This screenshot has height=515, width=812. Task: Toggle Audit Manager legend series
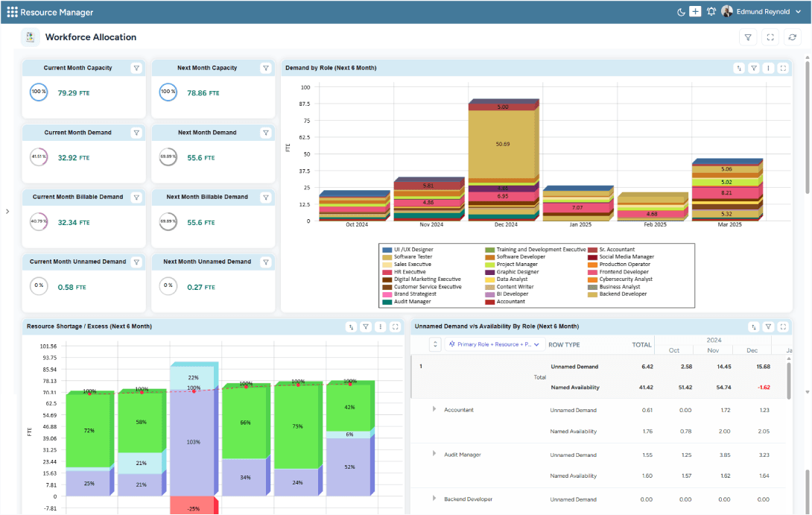pyautogui.click(x=407, y=302)
